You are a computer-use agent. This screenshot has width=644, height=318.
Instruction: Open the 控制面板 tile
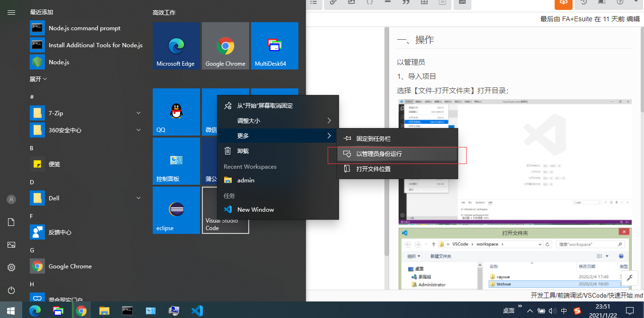pos(176,161)
